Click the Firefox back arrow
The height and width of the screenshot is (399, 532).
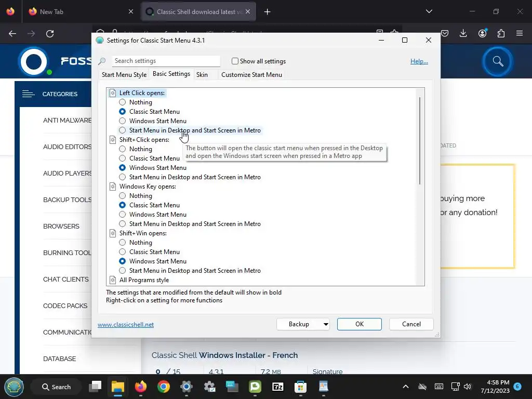[12, 34]
